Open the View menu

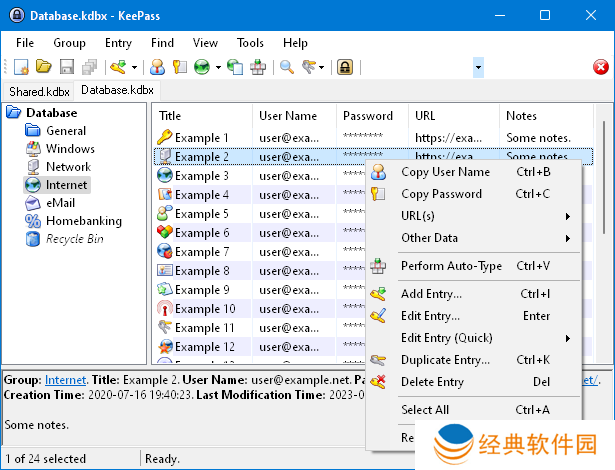point(205,43)
